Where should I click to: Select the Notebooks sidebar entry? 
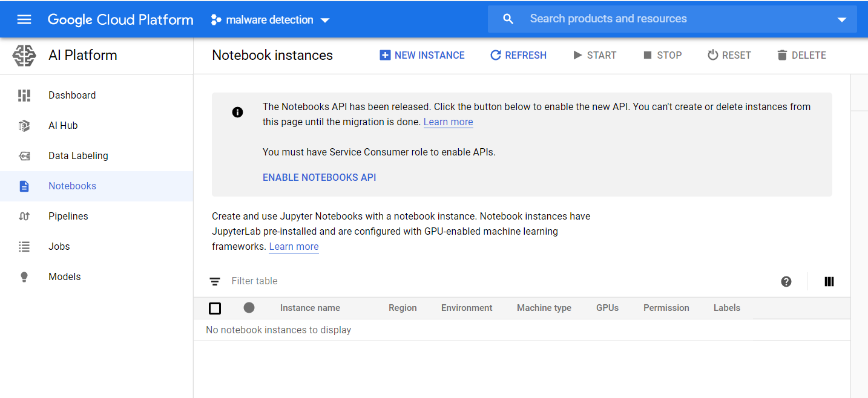click(72, 186)
